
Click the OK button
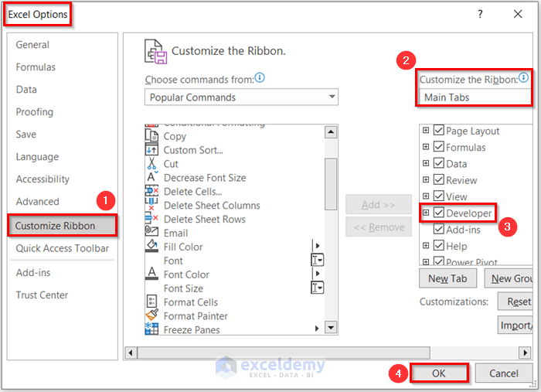[x=439, y=373]
